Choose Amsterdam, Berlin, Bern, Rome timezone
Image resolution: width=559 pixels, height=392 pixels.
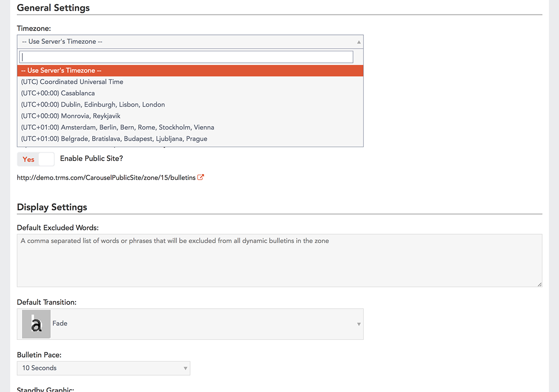[x=117, y=128]
